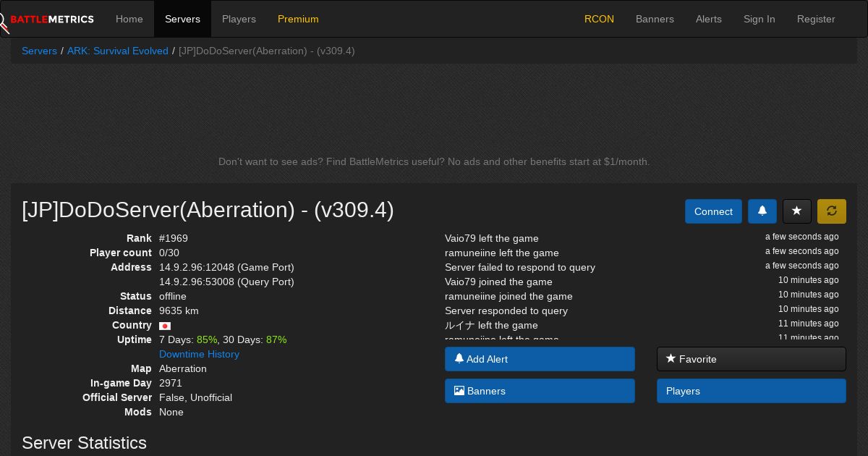Click the Aberration map value

pos(183,368)
